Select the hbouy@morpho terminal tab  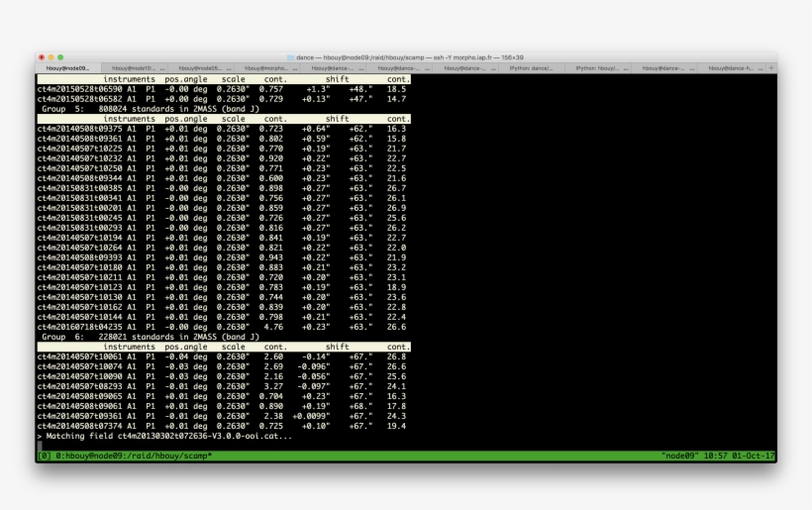tap(266, 68)
